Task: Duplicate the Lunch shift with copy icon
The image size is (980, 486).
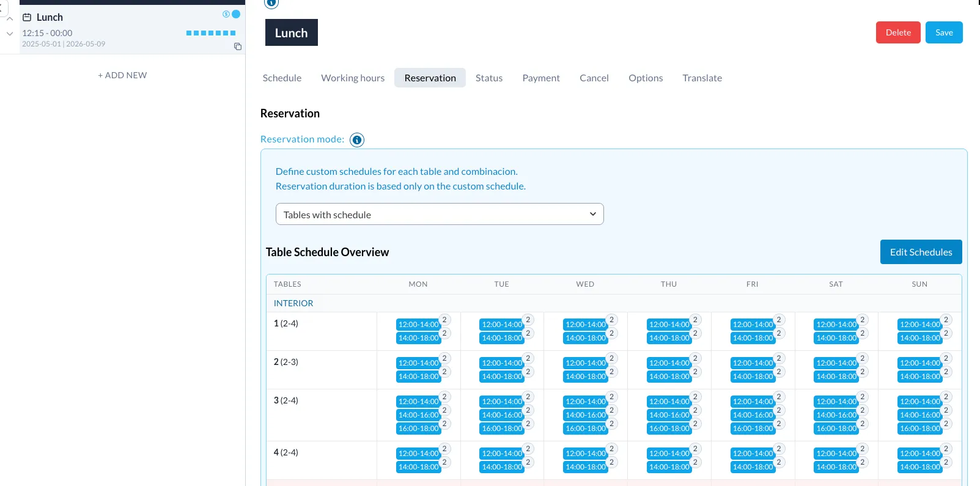Action: tap(238, 46)
